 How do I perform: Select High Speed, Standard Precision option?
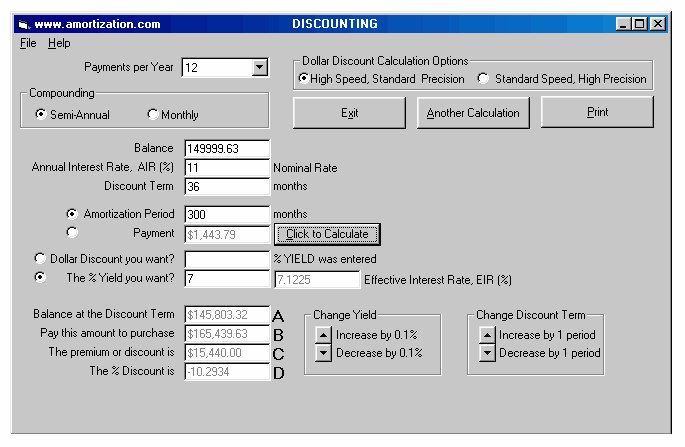point(304,79)
